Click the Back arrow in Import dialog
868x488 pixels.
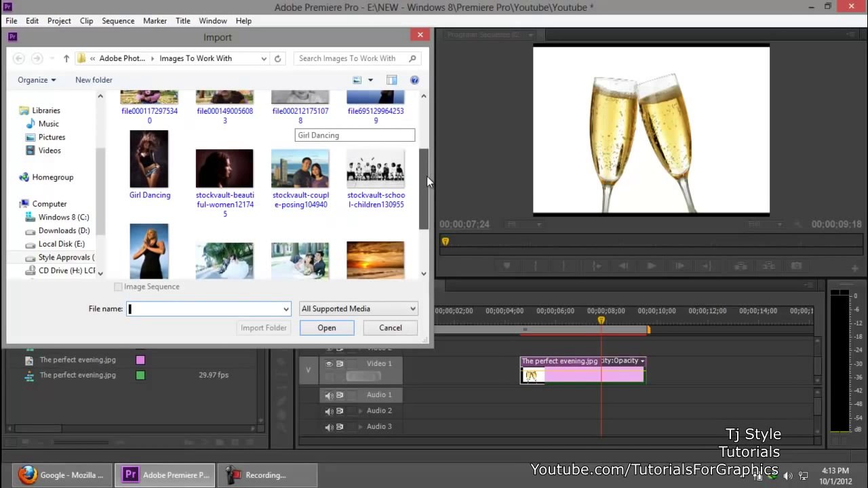[x=19, y=58]
